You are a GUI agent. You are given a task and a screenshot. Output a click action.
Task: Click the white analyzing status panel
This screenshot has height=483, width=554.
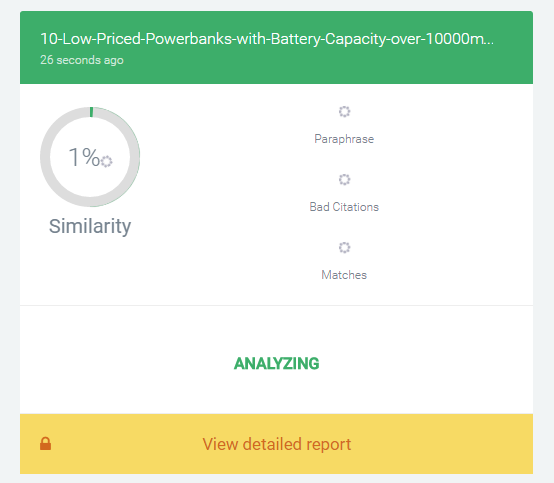[276, 360]
